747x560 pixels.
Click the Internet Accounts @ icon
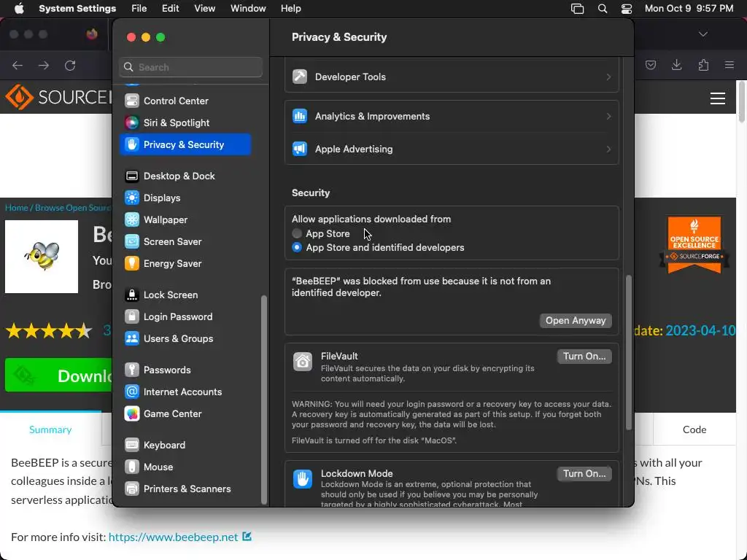tap(132, 392)
